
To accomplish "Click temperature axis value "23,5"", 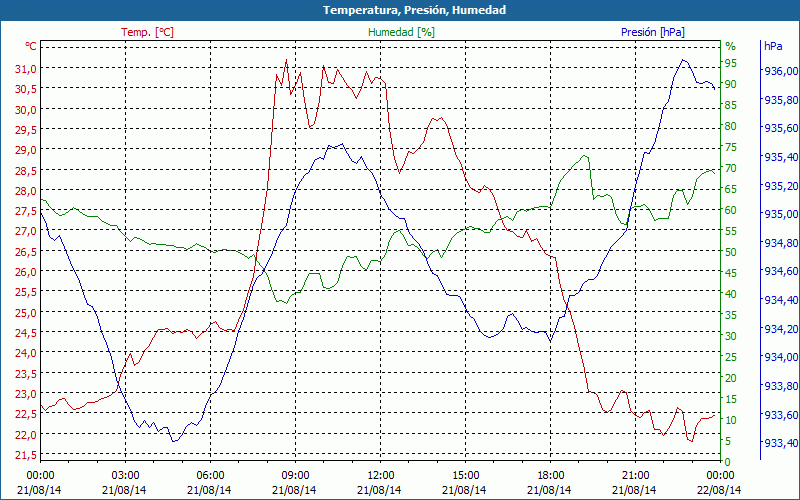I will pos(24,373).
